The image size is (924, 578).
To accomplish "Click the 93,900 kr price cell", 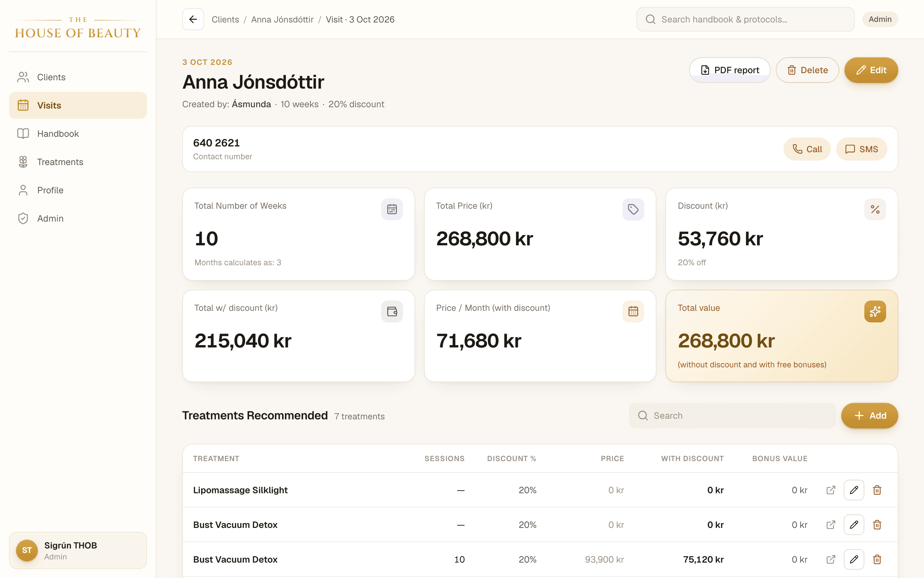I will pos(604,560).
